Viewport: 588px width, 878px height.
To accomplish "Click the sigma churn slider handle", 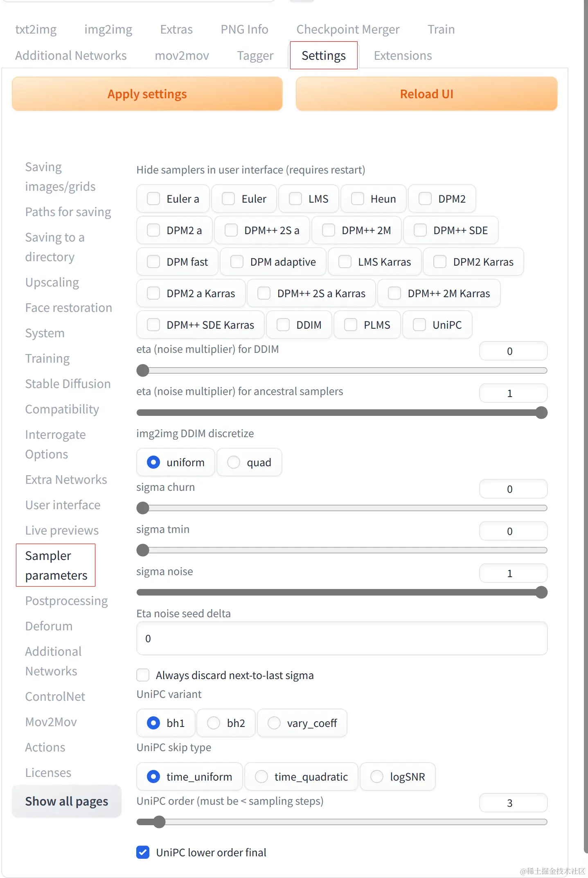I will 143,508.
